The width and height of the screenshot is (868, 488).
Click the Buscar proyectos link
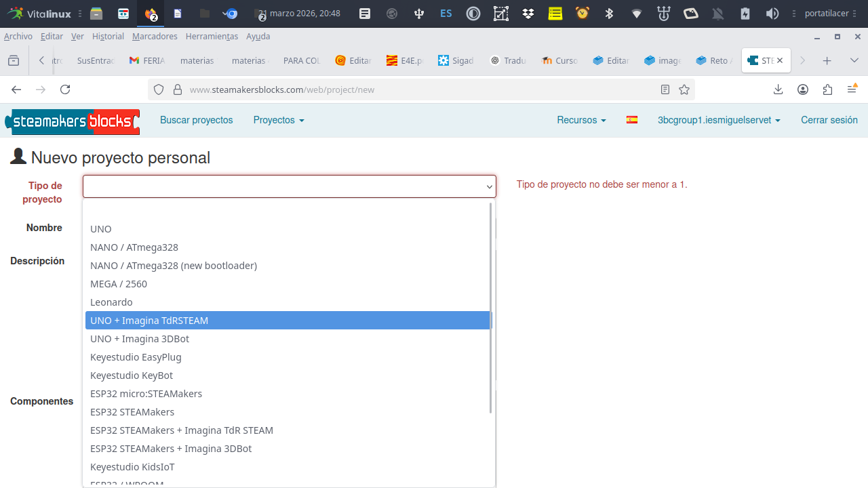196,120
